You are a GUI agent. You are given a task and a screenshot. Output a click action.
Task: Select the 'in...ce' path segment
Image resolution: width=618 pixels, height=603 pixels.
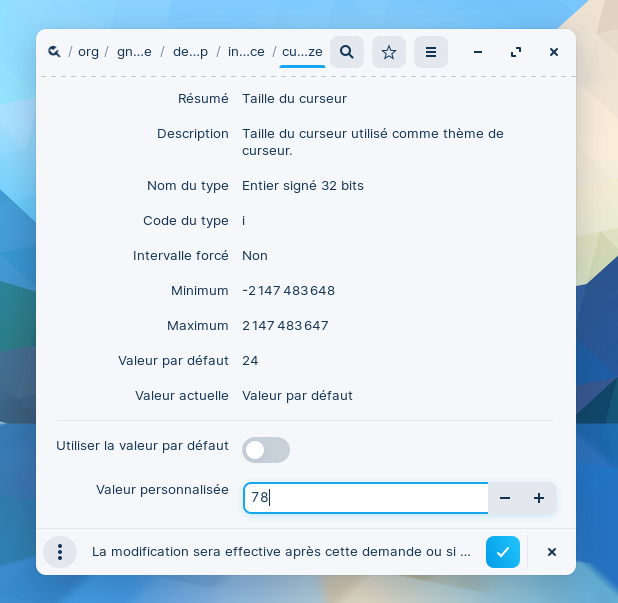point(246,52)
